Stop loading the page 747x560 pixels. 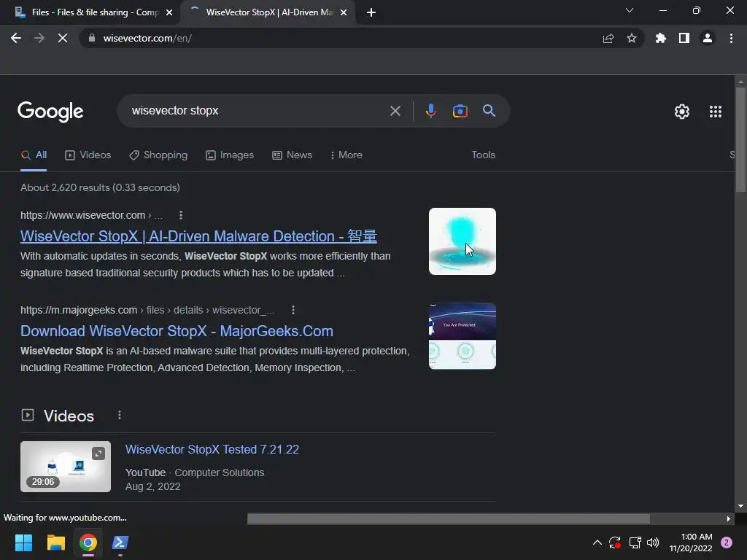[x=63, y=38]
